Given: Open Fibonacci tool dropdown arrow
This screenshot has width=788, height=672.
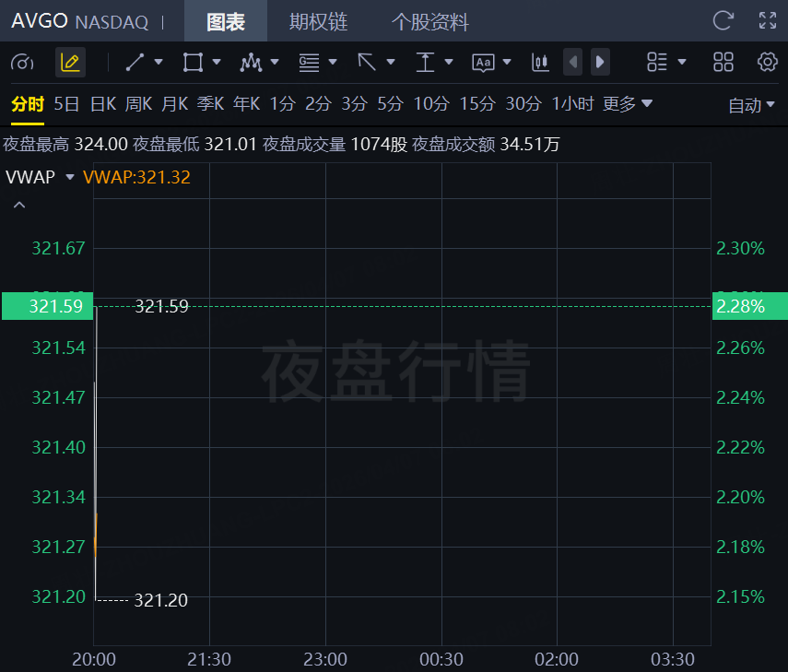Looking at the screenshot, I should (x=332, y=62).
